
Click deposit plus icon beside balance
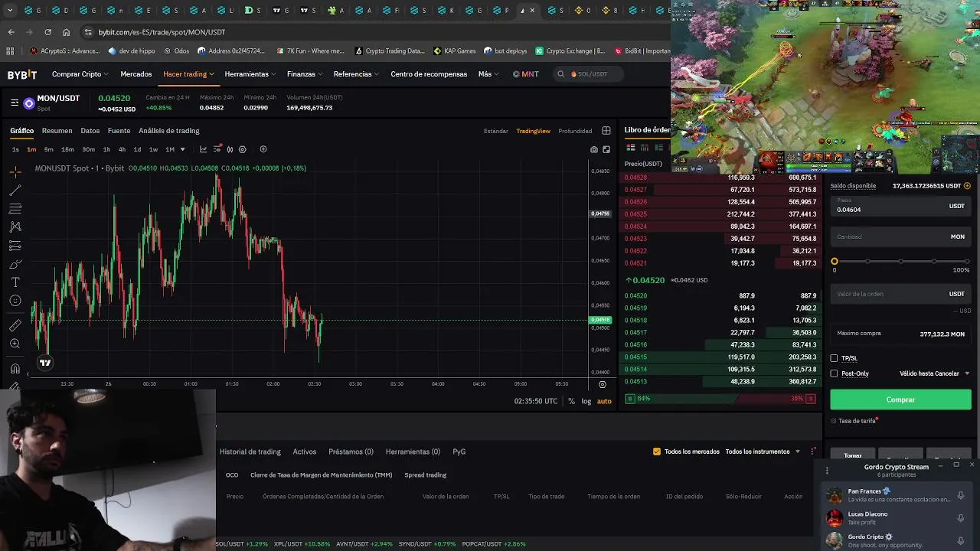click(967, 186)
